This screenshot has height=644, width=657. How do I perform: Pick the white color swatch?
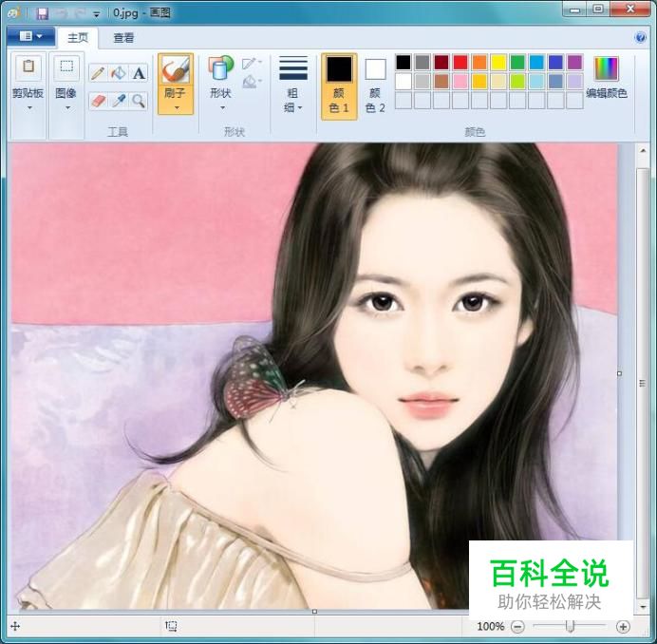404,82
